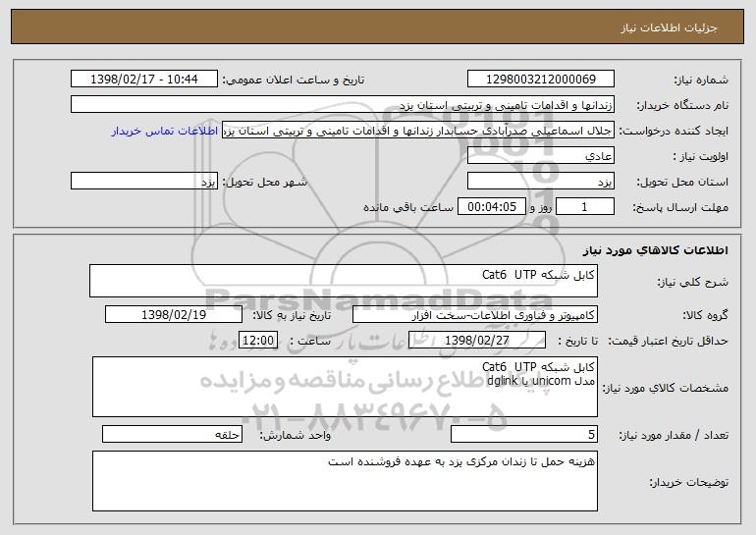Click the label شرح کلی نیاز
This screenshot has height=535, width=756.
tap(693, 282)
